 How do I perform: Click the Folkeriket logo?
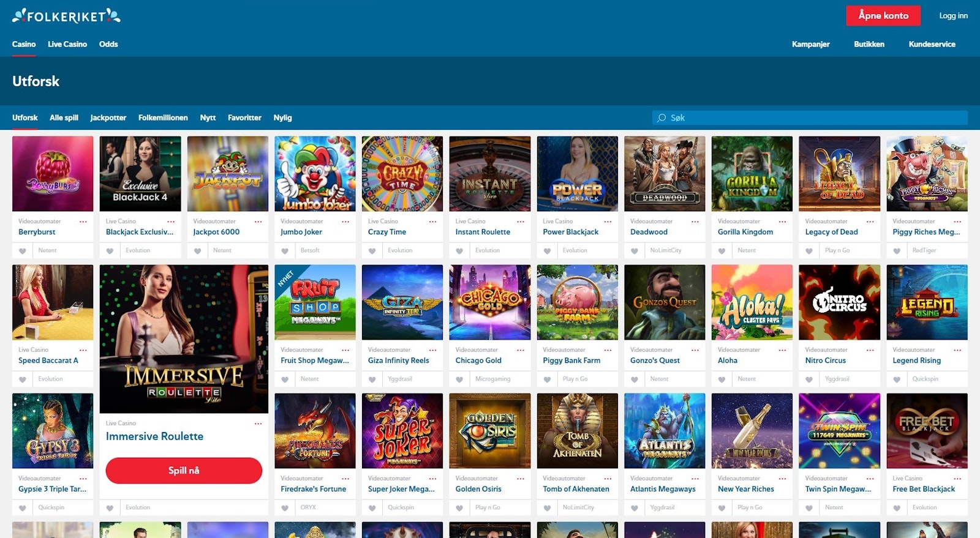tap(66, 16)
